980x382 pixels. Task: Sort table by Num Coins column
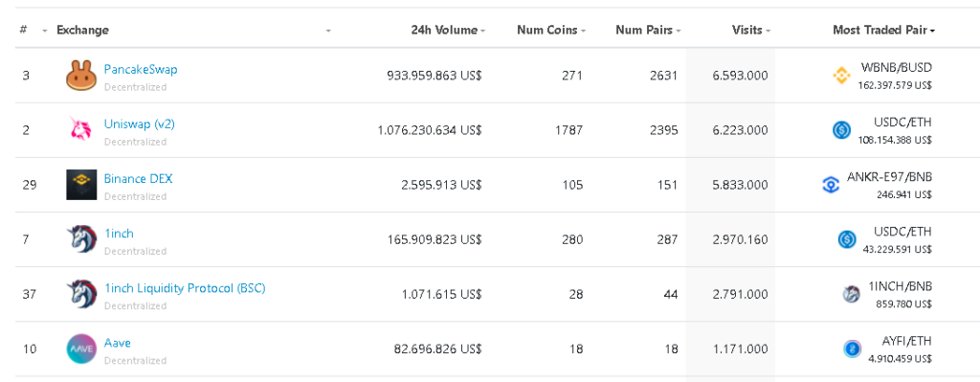pos(550,30)
